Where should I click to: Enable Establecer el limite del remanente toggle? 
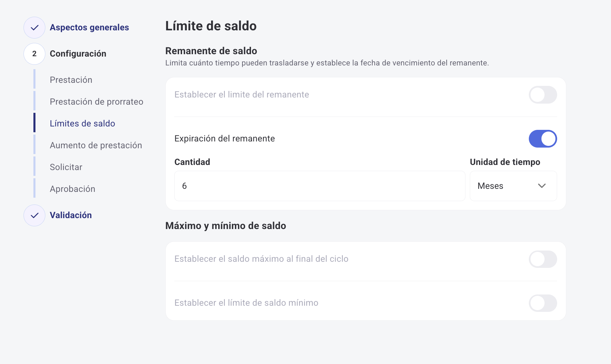[x=542, y=95]
